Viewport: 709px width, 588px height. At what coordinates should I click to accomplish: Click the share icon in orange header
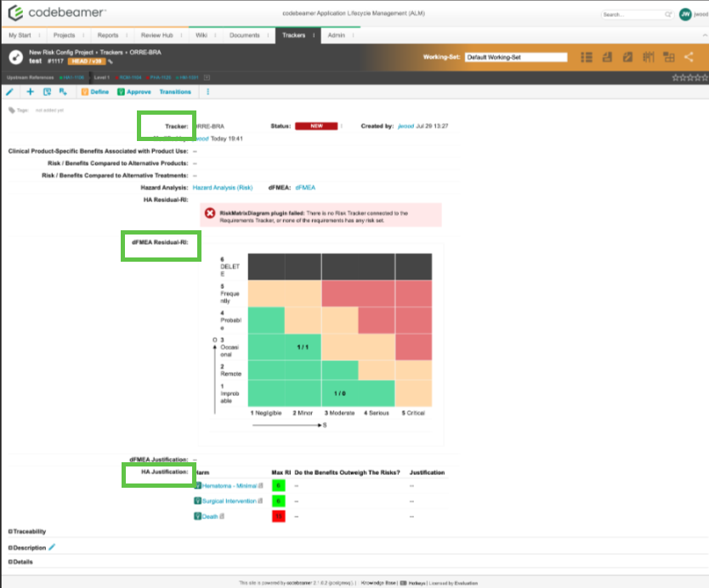coord(689,57)
